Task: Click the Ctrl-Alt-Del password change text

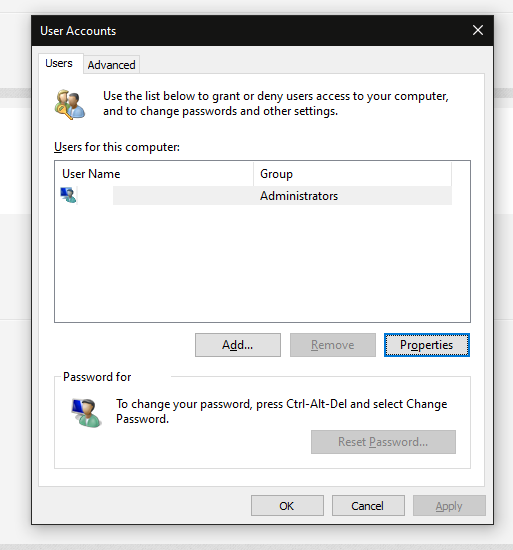Action: (282, 411)
